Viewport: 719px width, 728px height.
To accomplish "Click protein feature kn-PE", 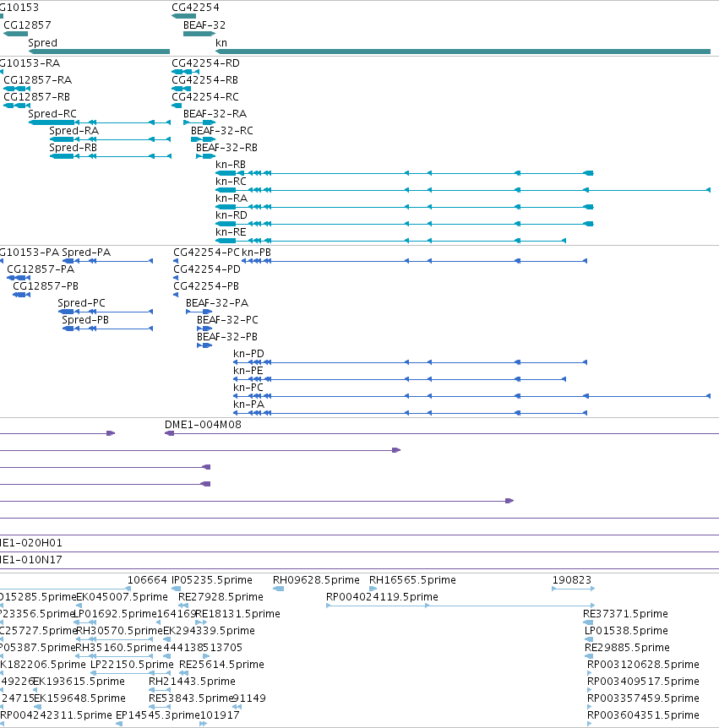I will pyautogui.click(x=400, y=379).
